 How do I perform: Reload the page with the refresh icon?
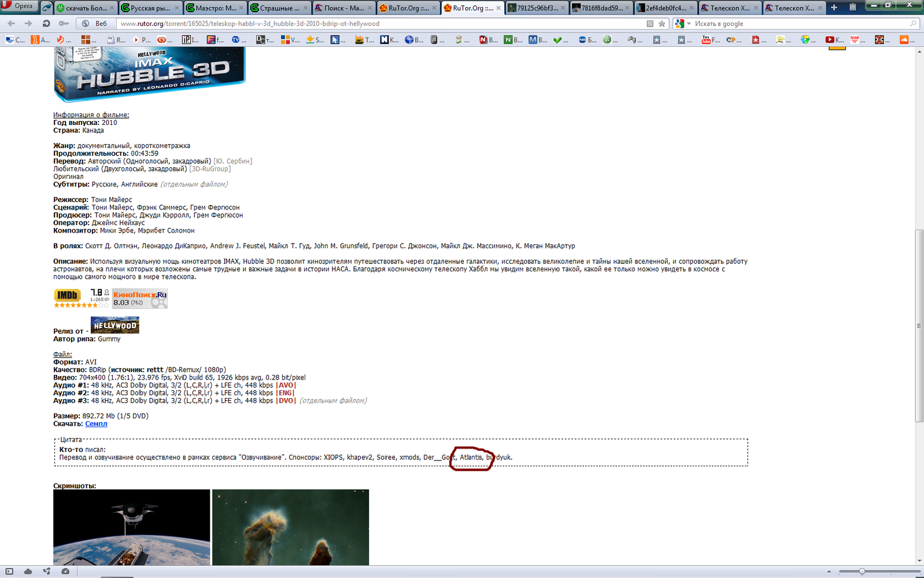pyautogui.click(x=46, y=24)
